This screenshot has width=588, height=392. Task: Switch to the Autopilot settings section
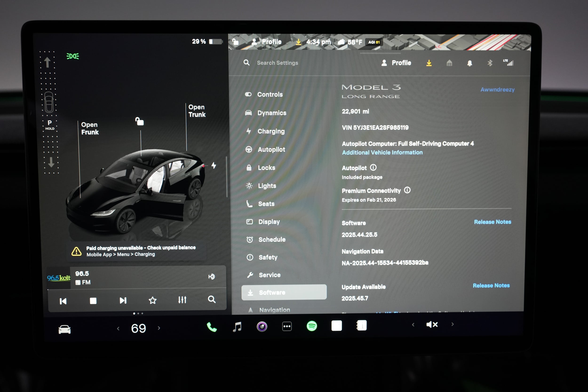pos(271,150)
